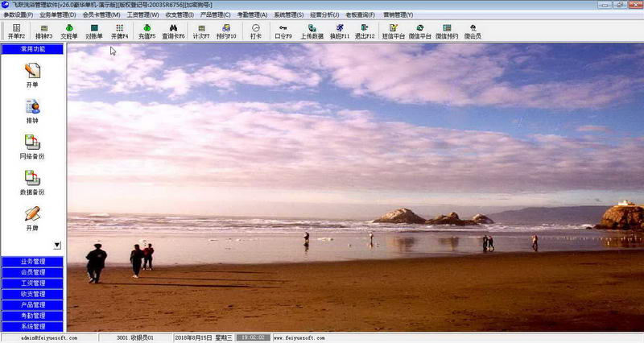
Task: Open the 老板查询(F) menu
Action: pyautogui.click(x=360, y=14)
